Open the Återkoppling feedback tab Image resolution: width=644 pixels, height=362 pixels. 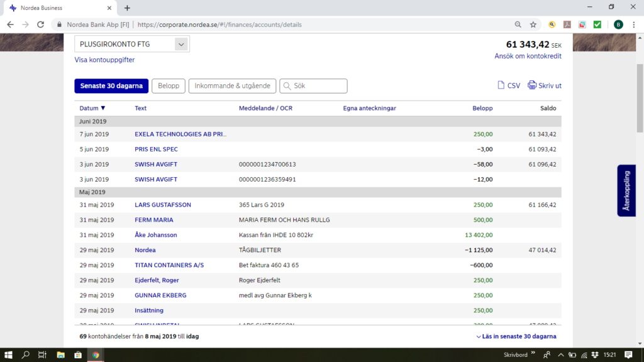click(x=626, y=190)
